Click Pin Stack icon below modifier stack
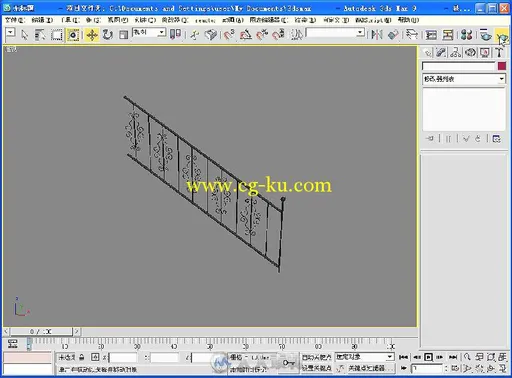 [430, 138]
